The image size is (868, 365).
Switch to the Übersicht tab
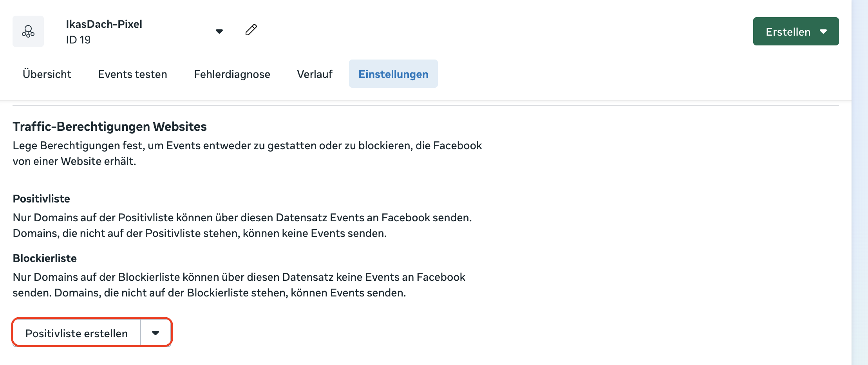point(47,74)
